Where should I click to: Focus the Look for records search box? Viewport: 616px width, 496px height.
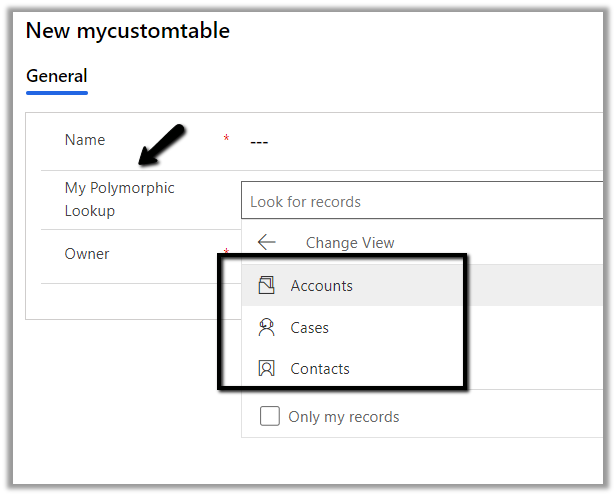420,201
